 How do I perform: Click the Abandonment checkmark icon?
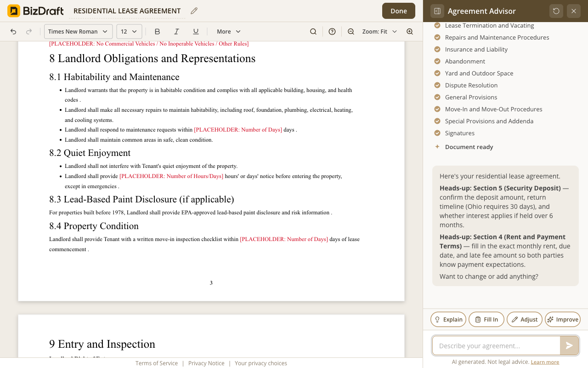click(437, 62)
